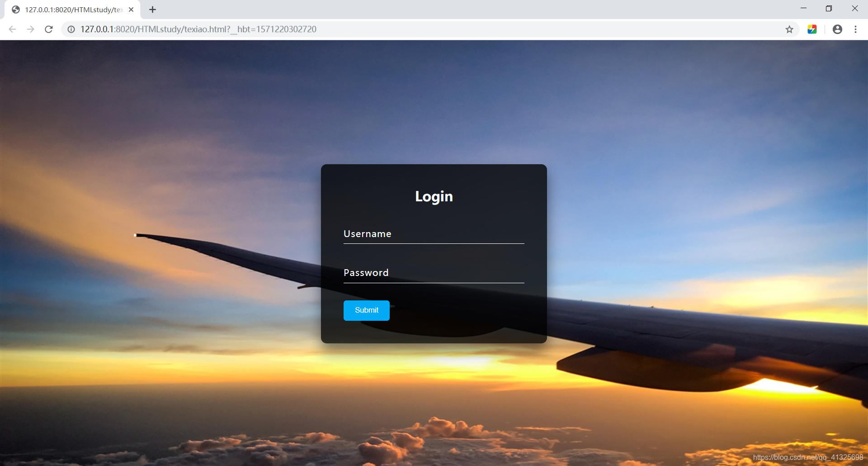Reload the page with the refresh icon
The width and height of the screenshot is (868, 466).
pyautogui.click(x=49, y=29)
